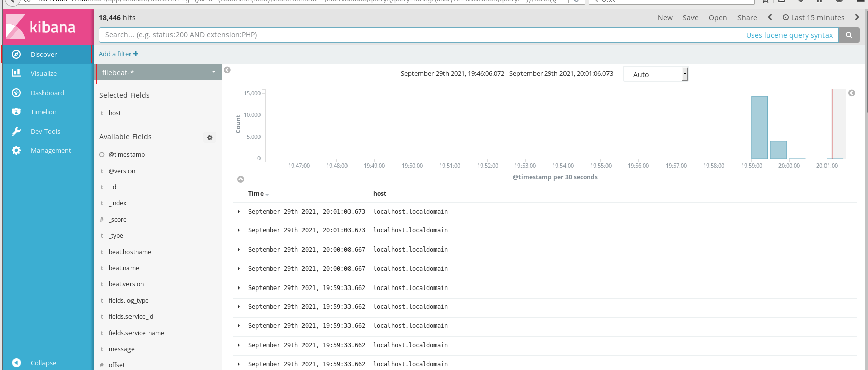This screenshot has height=370, width=868.
Task: Click Save in the top menu
Action: pos(690,18)
